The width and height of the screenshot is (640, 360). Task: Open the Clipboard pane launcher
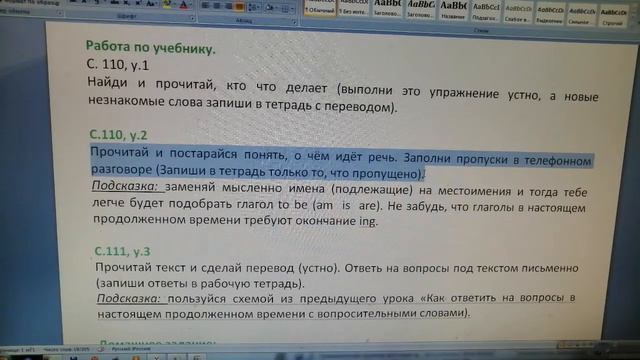[x=60, y=13]
